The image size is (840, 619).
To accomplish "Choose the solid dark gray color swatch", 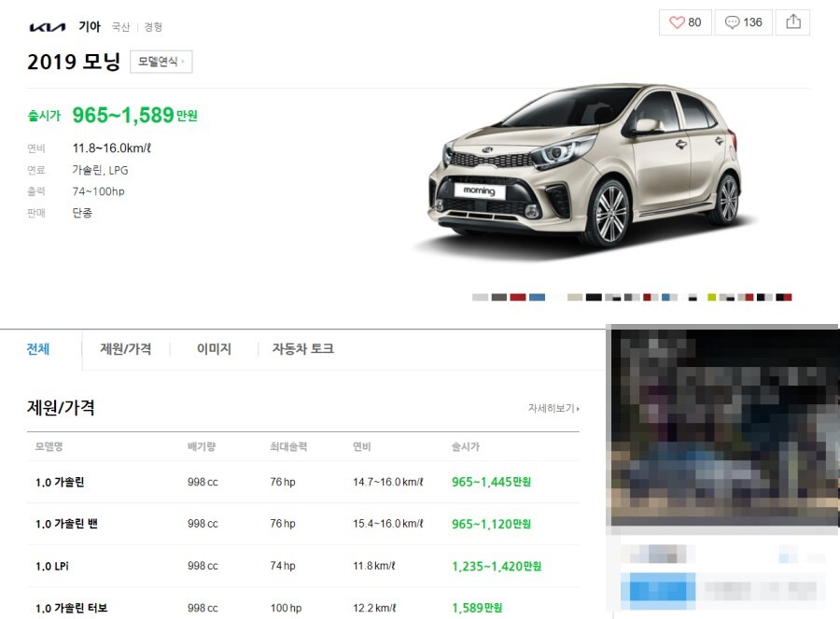I will pyautogui.click(x=498, y=298).
